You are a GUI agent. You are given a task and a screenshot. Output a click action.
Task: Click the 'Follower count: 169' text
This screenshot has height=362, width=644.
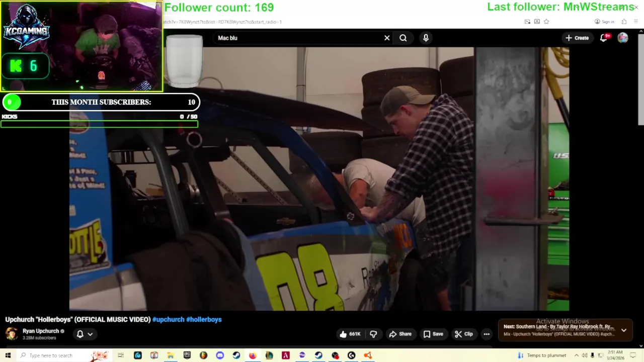tap(219, 8)
